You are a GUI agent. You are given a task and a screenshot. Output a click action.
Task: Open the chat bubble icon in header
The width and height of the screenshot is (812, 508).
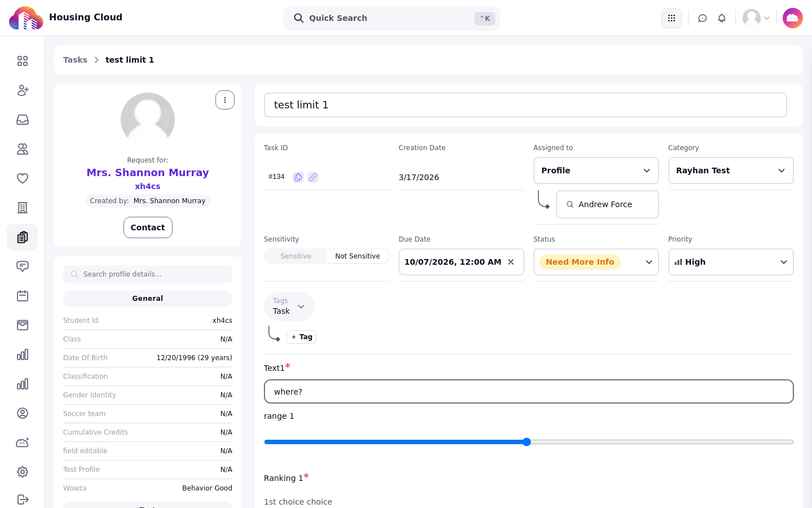pyautogui.click(x=703, y=18)
